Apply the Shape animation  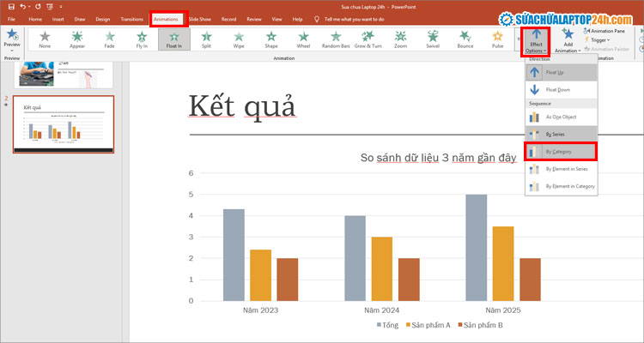tap(271, 39)
